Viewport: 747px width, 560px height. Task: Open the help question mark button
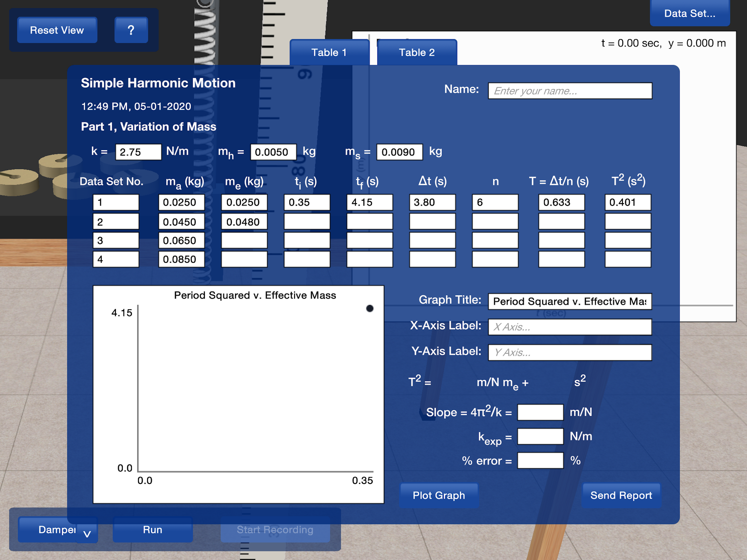pyautogui.click(x=131, y=30)
